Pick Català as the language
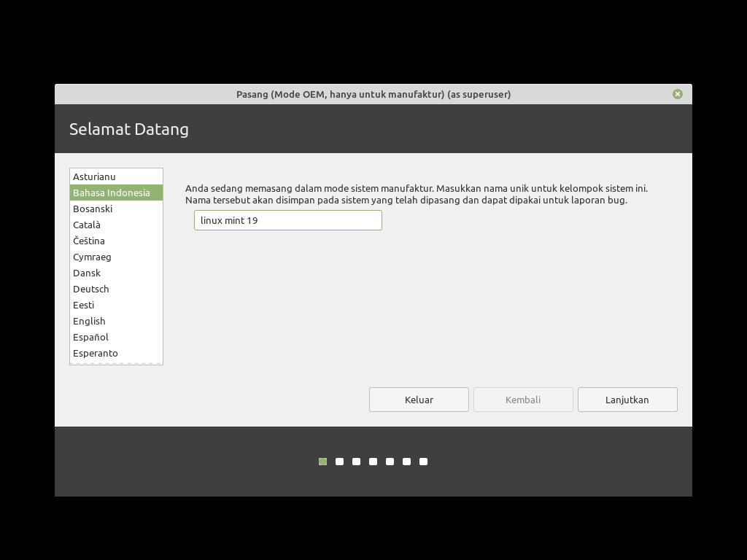 116,225
